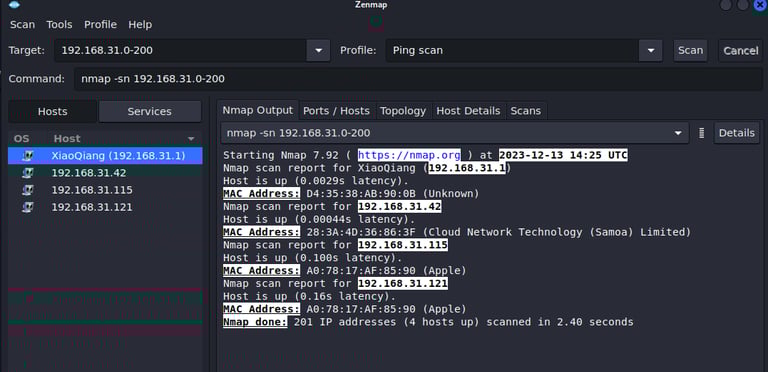The image size is (768, 372).
Task: Click highlighted IP 192.168.31.1 in output
Action: [467, 168]
